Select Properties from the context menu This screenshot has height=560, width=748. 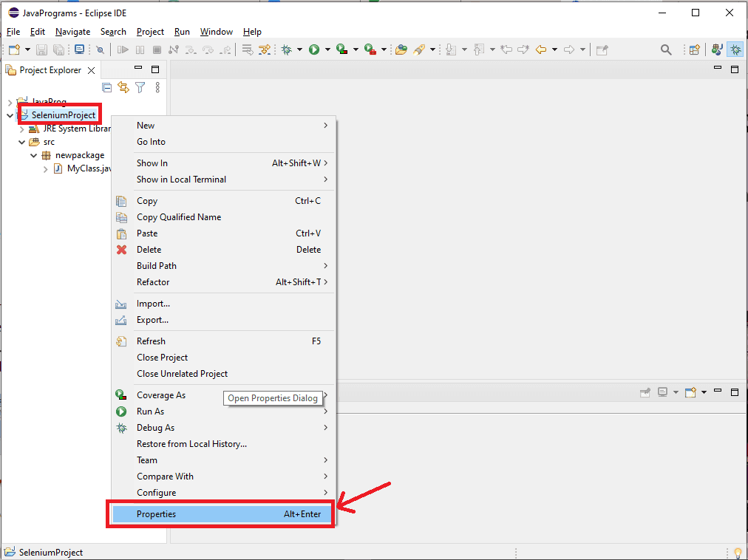[156, 514]
